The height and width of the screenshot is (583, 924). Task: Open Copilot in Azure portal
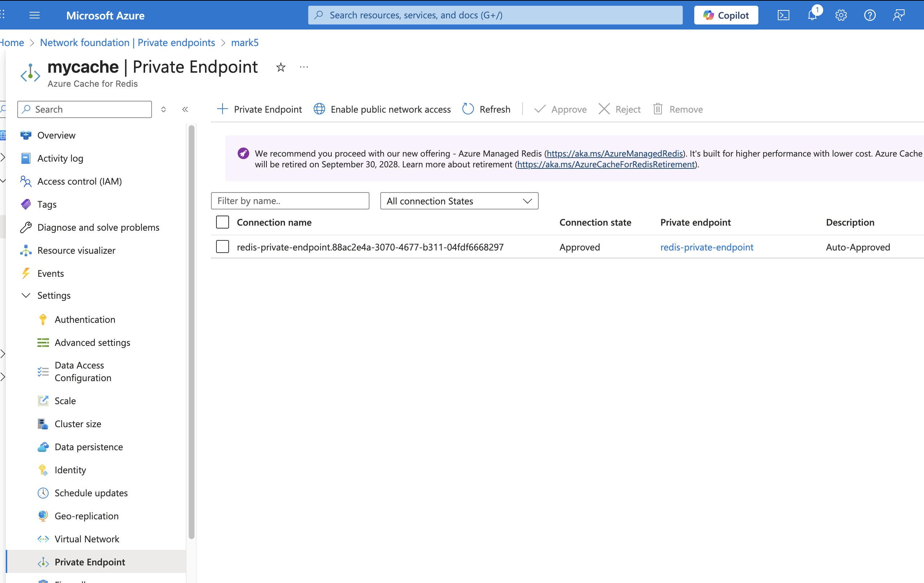[x=726, y=15]
